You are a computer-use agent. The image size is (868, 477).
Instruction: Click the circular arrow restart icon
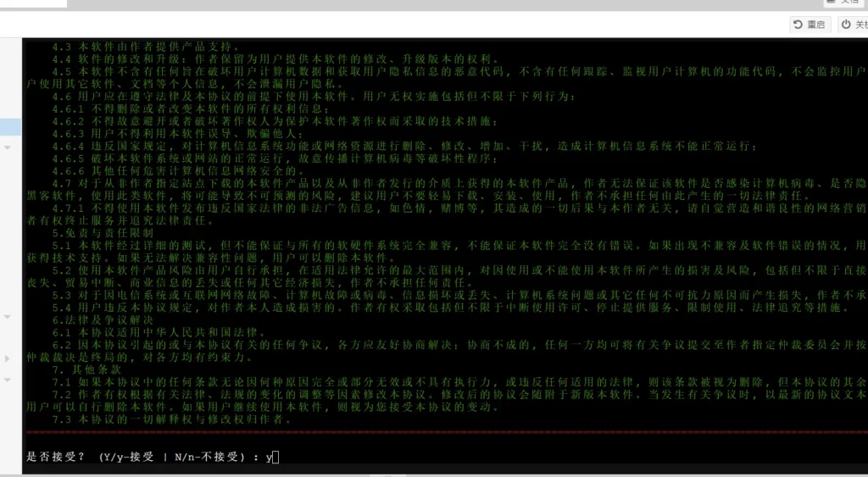pyautogui.click(x=798, y=25)
